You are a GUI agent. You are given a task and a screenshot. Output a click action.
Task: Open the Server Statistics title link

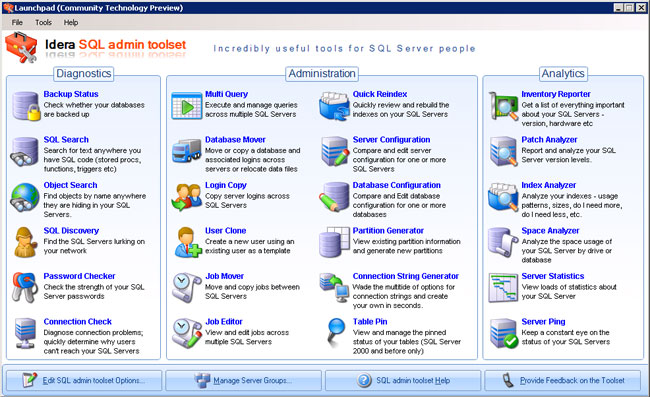pos(553,276)
